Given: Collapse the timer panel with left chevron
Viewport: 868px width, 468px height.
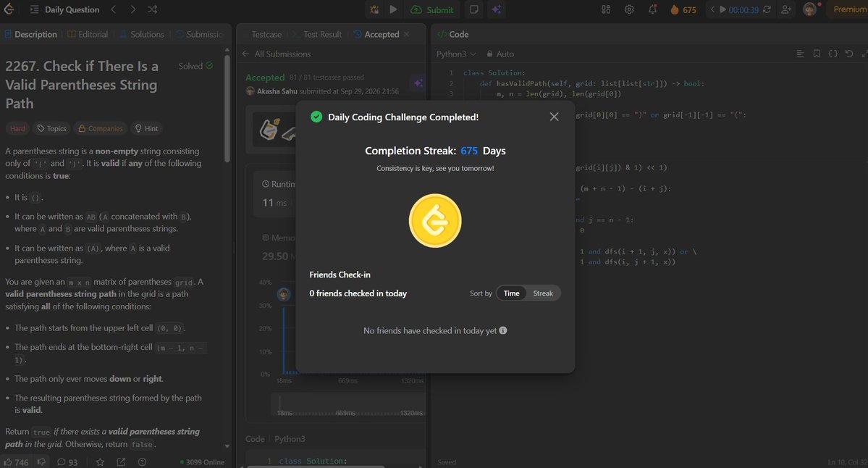Looking at the screenshot, I should [712, 9].
